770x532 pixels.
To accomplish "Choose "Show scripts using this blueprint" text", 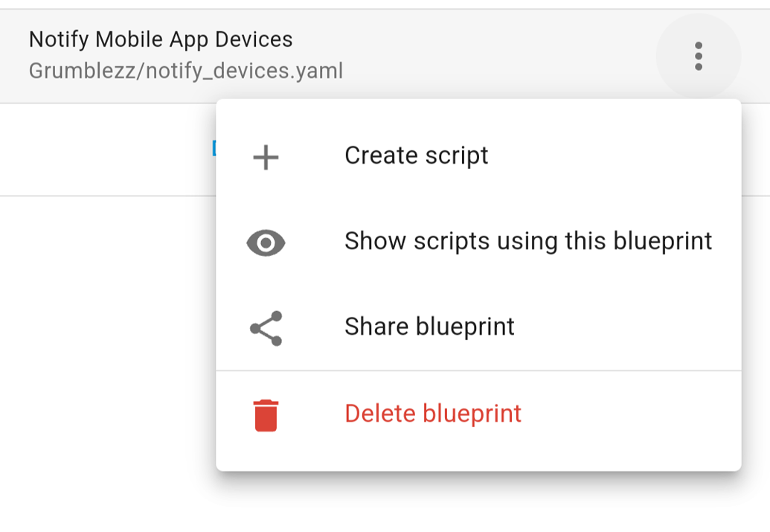I will (x=528, y=241).
